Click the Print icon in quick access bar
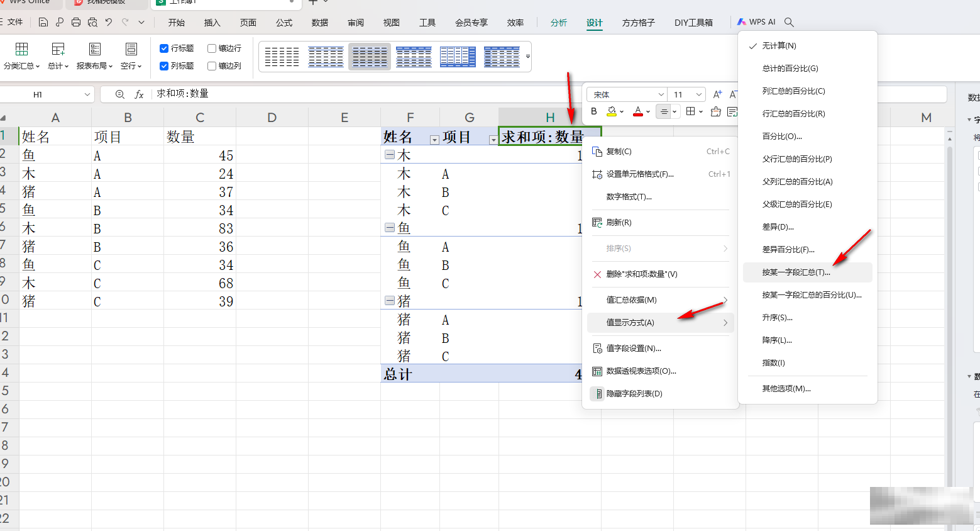 [x=76, y=22]
